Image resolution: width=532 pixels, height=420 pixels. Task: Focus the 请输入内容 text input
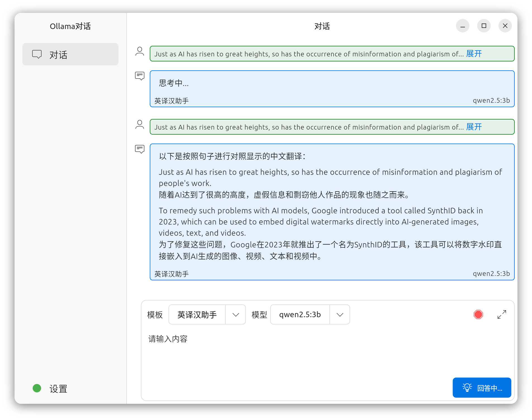click(x=327, y=352)
